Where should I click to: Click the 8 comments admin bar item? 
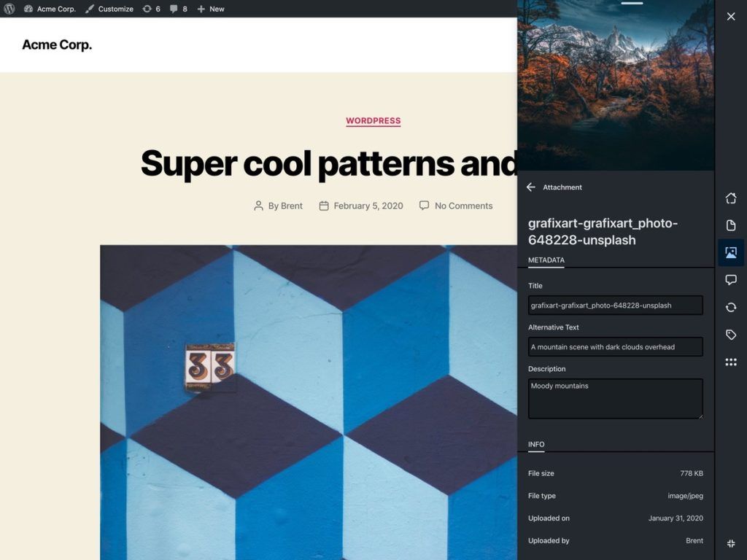pos(178,9)
